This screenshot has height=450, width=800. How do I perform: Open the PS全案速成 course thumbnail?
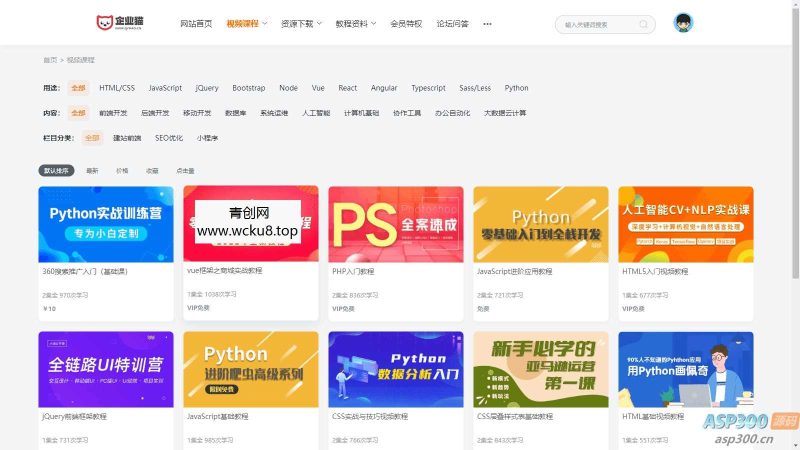[x=396, y=224]
